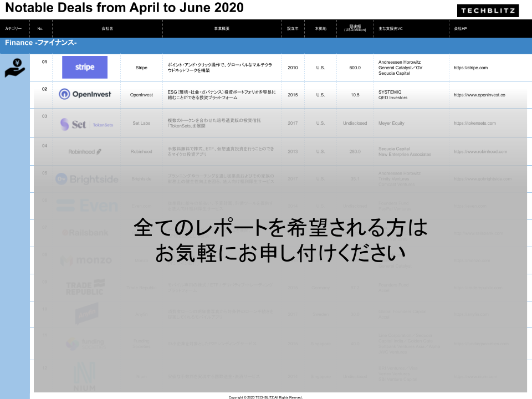
Task: Click the company name text OpenInvest
Action: click(141, 95)
